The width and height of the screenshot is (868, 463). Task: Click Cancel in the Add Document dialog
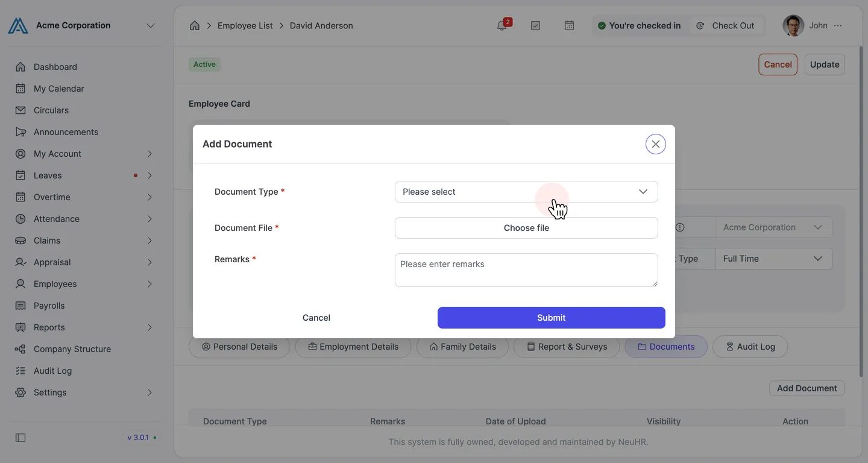[316, 318]
